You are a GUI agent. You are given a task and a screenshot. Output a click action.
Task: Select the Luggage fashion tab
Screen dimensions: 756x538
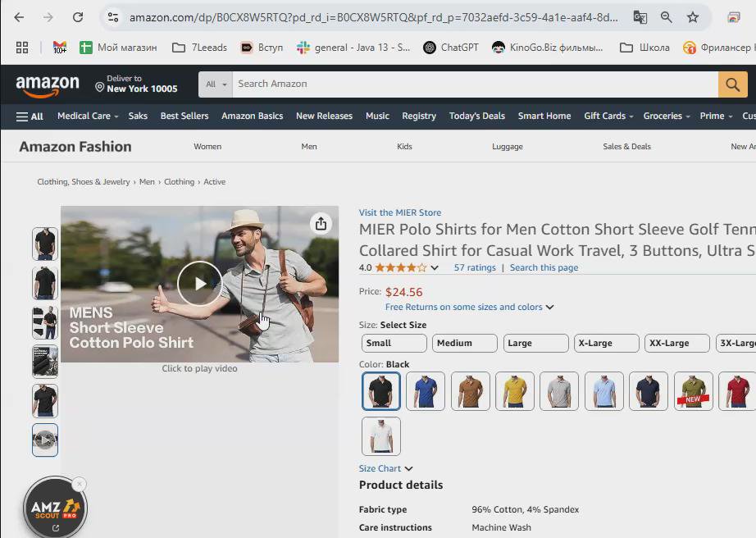tap(508, 147)
